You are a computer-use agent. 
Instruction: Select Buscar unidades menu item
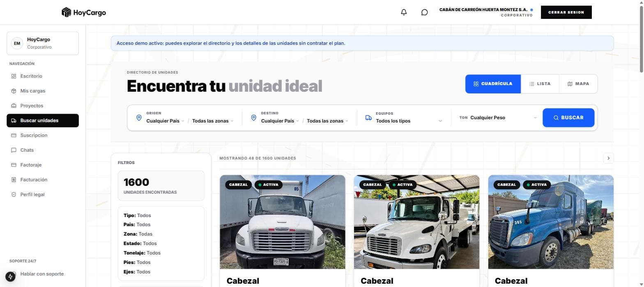[43, 120]
